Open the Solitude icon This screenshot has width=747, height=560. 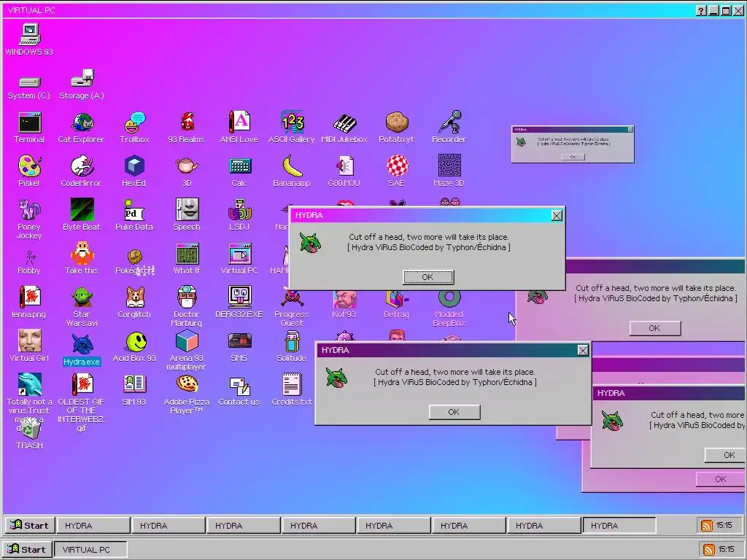click(x=292, y=341)
